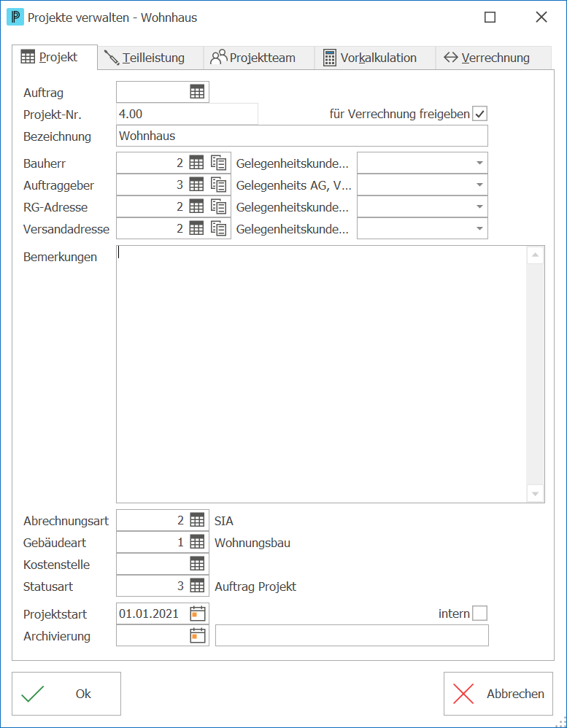
Task: Click the 'SIA' Abrechnungsart text
Action: coord(224,521)
